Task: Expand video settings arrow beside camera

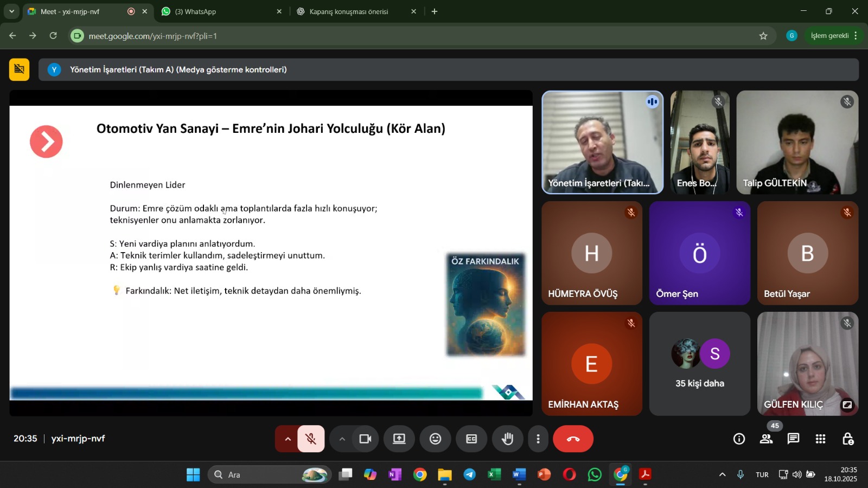Action: click(342, 439)
